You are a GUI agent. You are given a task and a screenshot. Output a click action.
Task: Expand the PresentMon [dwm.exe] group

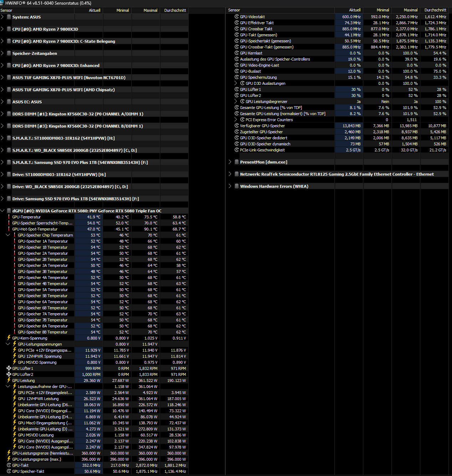[x=230, y=162]
